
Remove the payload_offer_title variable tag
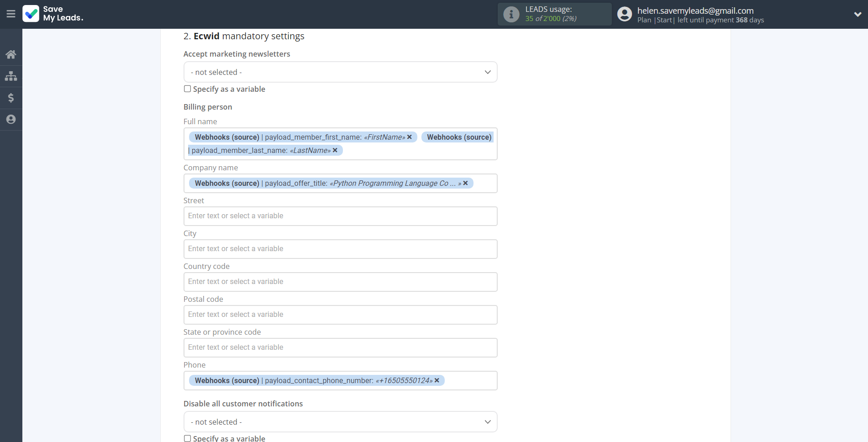pyautogui.click(x=466, y=183)
